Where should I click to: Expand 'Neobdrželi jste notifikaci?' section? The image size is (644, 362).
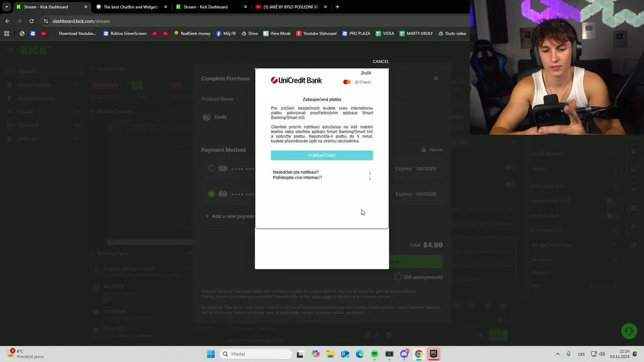click(322, 172)
